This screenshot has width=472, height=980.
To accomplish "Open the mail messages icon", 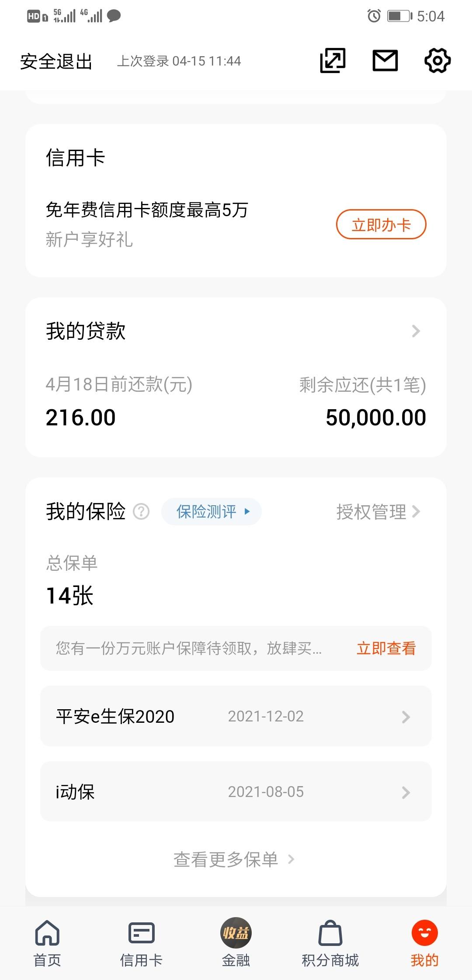I will point(385,60).
